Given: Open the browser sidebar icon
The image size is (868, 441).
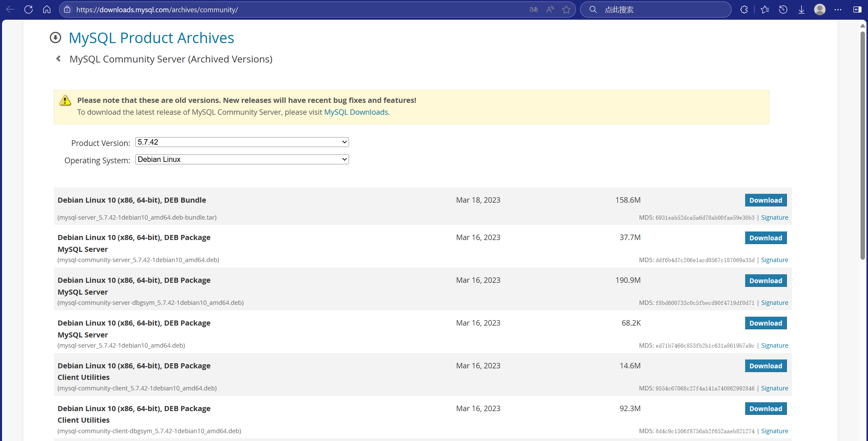Looking at the screenshot, I should [x=857, y=10].
